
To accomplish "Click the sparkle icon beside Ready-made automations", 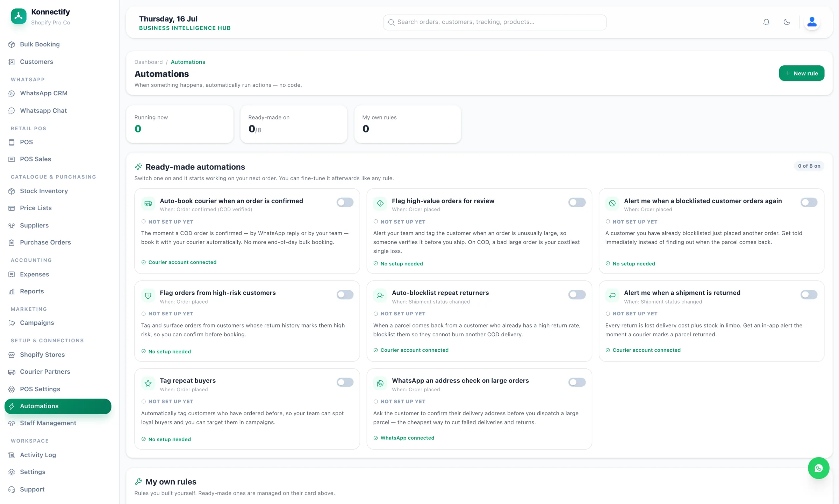I will (138, 167).
